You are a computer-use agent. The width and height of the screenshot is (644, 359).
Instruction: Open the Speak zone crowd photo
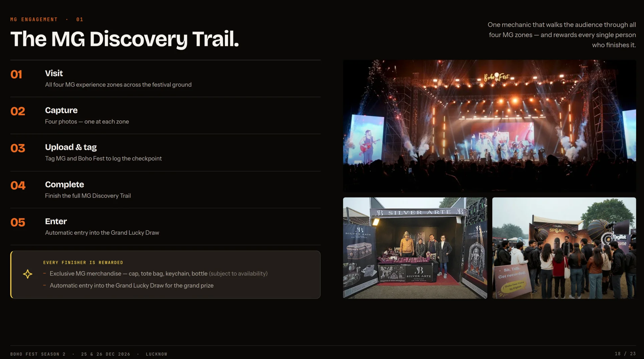pyautogui.click(x=564, y=248)
